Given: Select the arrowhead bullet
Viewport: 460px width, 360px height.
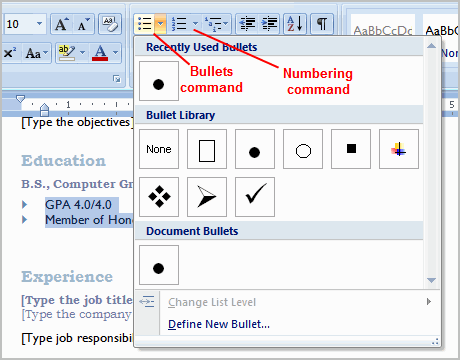Looking at the screenshot, I should click(x=207, y=197).
